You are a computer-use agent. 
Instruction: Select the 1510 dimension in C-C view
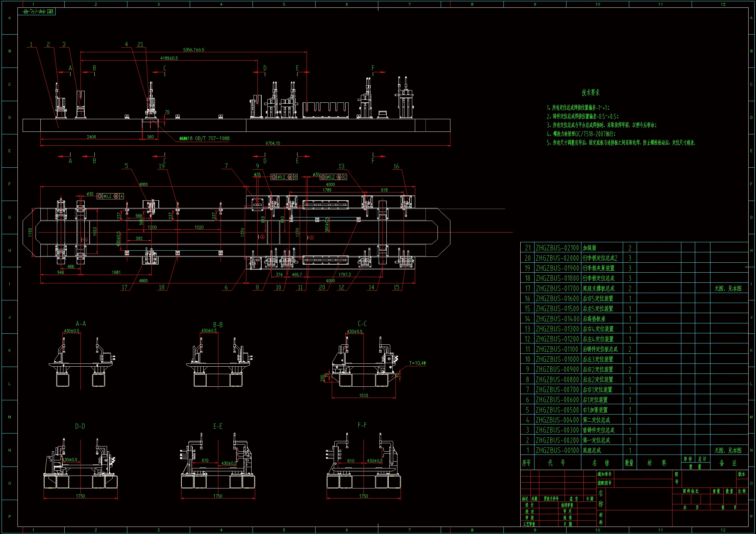click(x=363, y=395)
